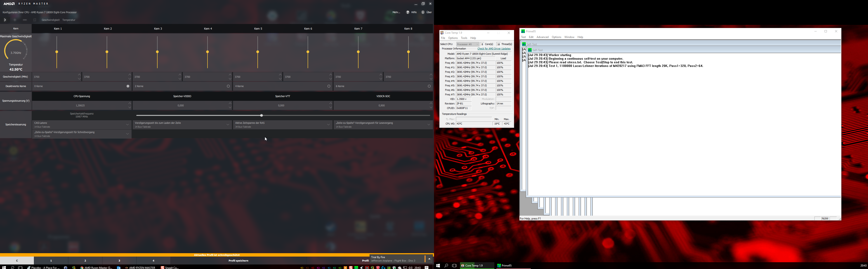Screen dimensions: 868x269
Task: Select profile tab C in Ryzen Master
Action: tap(17, 261)
